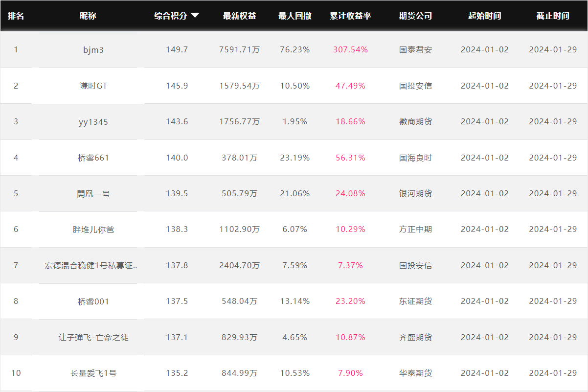Select the 10.87% cumulative return value

[x=350, y=337]
